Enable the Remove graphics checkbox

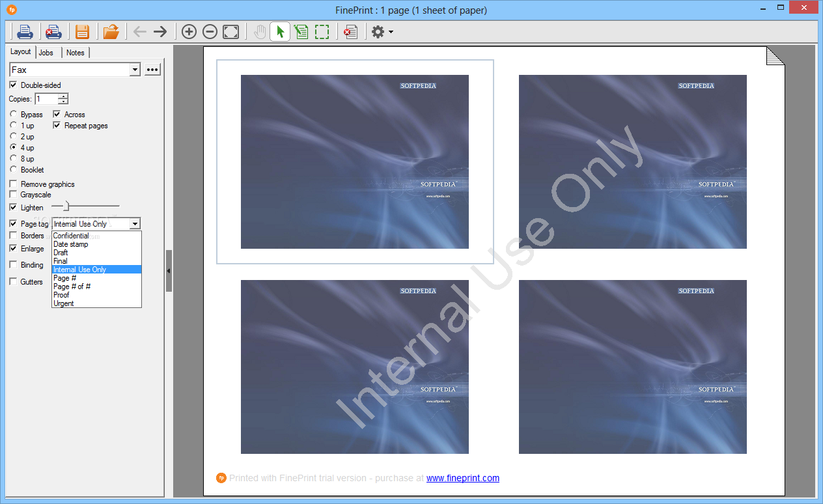(x=13, y=184)
